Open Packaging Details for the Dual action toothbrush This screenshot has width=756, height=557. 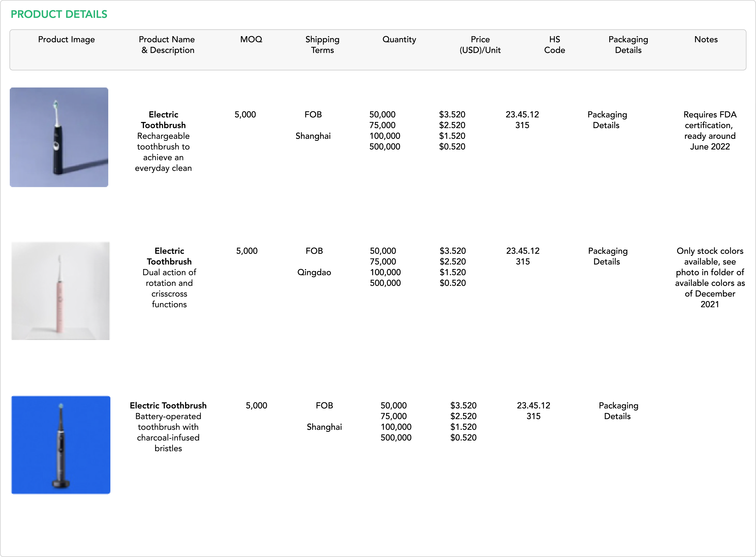[x=608, y=256]
